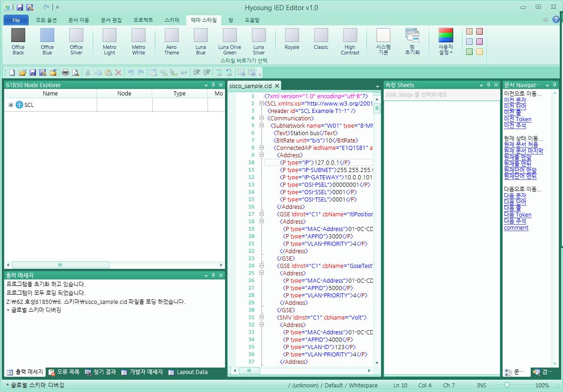The height and width of the screenshot is (392, 563).
Task: Apply the Metro White theme
Action: (x=138, y=42)
